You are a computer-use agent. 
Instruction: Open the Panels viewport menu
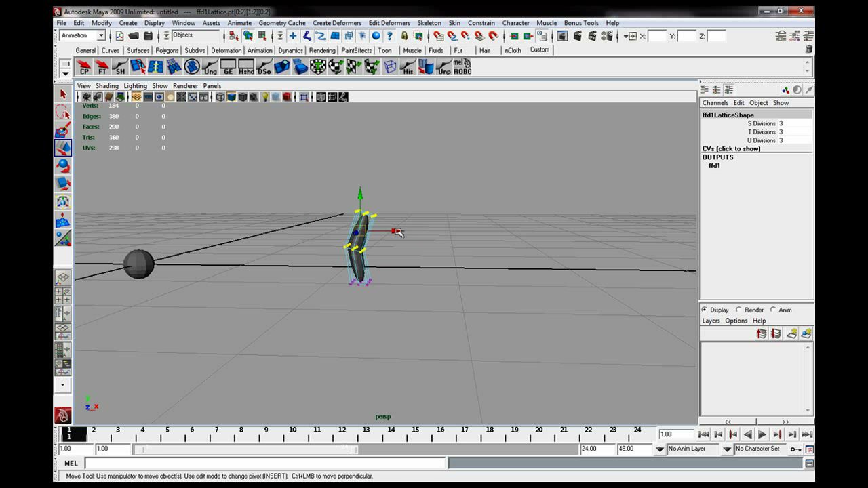point(212,86)
